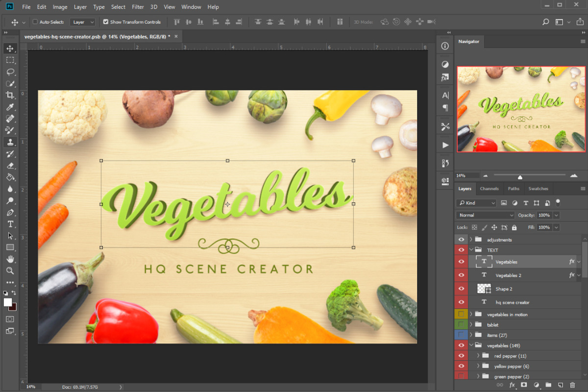
Task: Select the Zoom tool
Action: 10,270
